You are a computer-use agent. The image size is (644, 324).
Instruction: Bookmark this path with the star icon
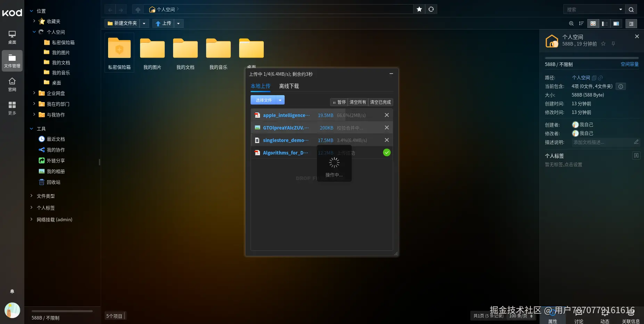tap(419, 9)
